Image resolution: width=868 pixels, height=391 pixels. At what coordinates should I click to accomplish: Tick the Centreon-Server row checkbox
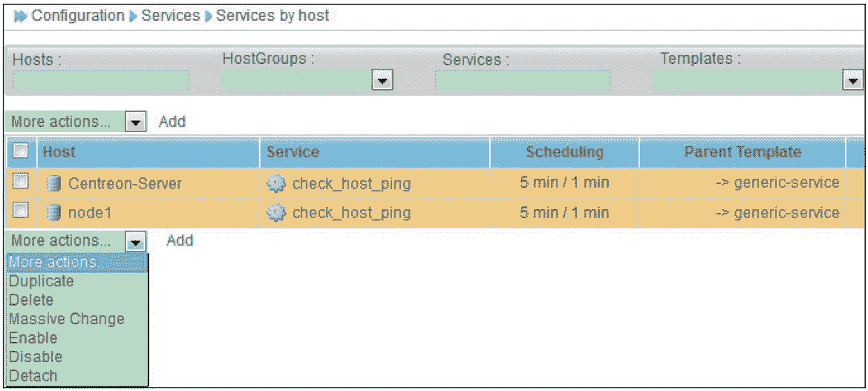(x=21, y=182)
